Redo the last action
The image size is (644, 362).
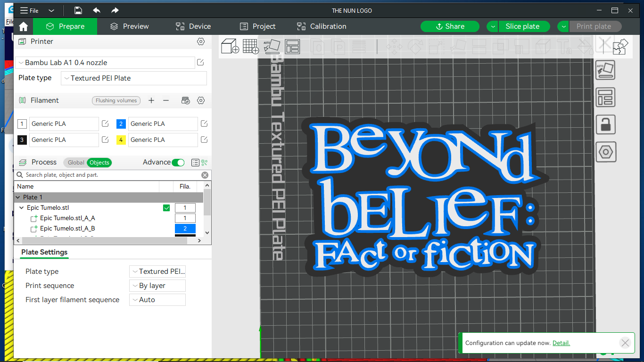pyautogui.click(x=115, y=10)
